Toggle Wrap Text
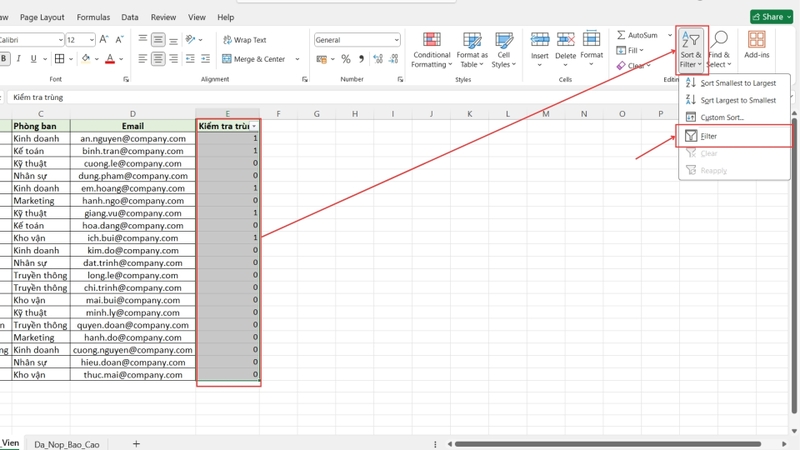 coord(244,40)
